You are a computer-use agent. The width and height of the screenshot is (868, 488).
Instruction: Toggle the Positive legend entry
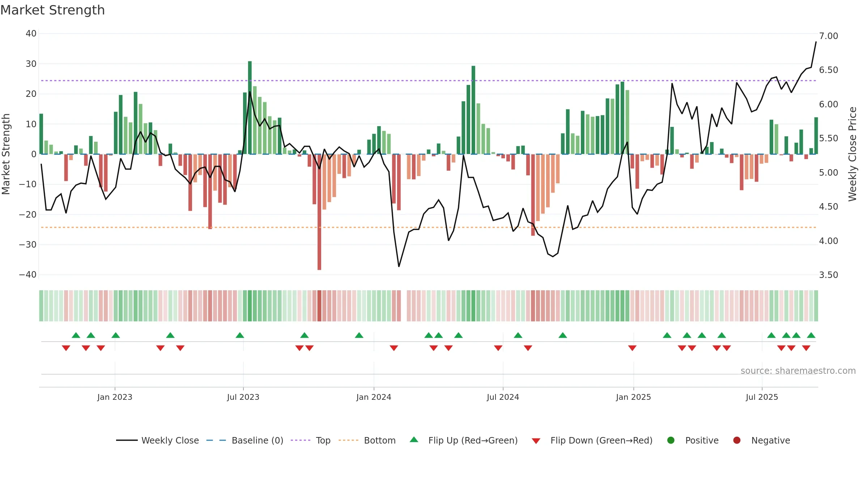click(x=693, y=440)
